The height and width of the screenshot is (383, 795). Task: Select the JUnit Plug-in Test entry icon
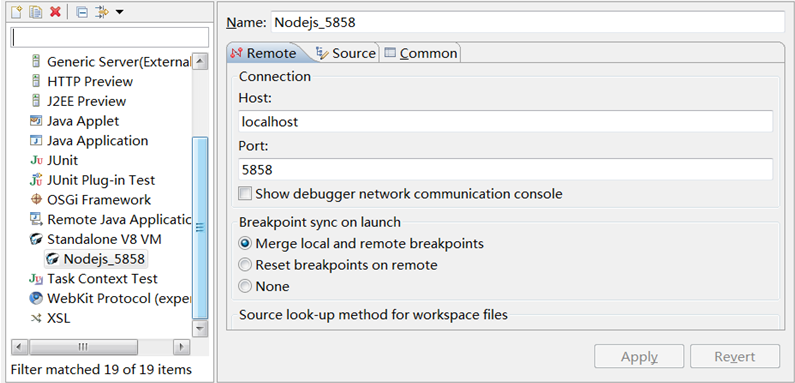tap(36, 180)
